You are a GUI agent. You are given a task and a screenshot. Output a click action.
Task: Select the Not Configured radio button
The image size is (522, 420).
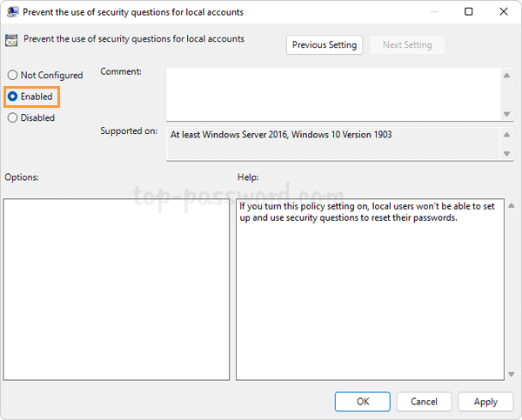point(13,76)
